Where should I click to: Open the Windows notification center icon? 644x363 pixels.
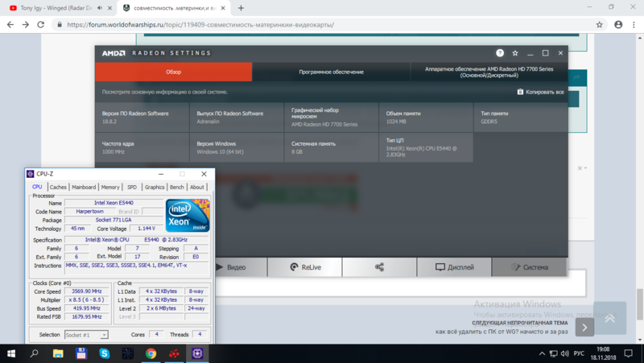(x=629, y=353)
